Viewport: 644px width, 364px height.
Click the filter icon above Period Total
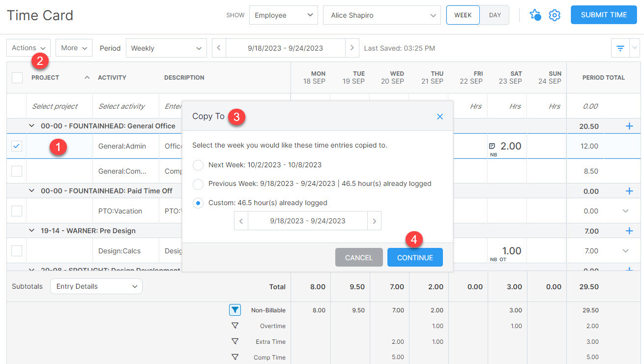pos(620,48)
